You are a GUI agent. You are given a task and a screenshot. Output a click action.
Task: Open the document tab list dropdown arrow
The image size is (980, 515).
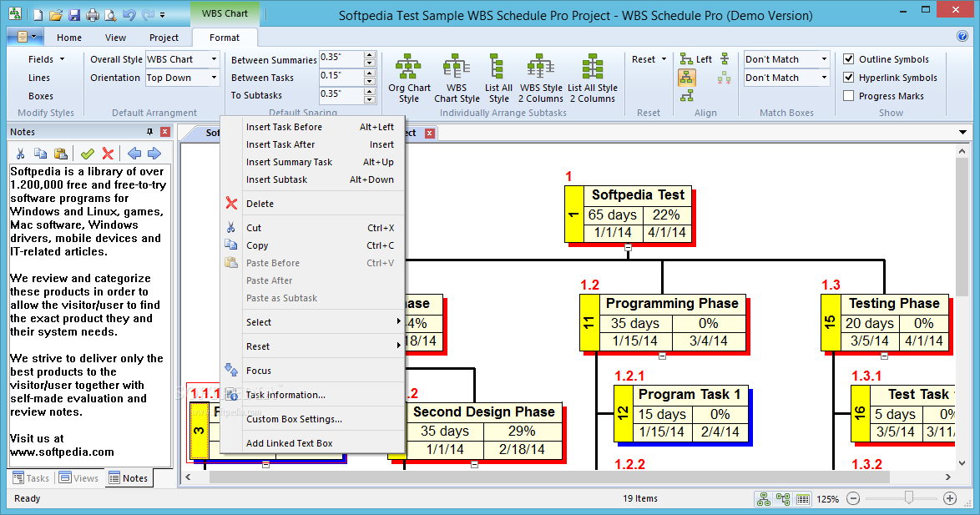pyautogui.click(x=962, y=133)
